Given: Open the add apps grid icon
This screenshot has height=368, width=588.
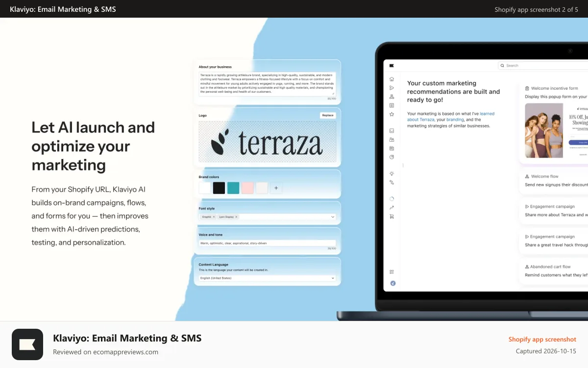Looking at the screenshot, I should [392, 272].
